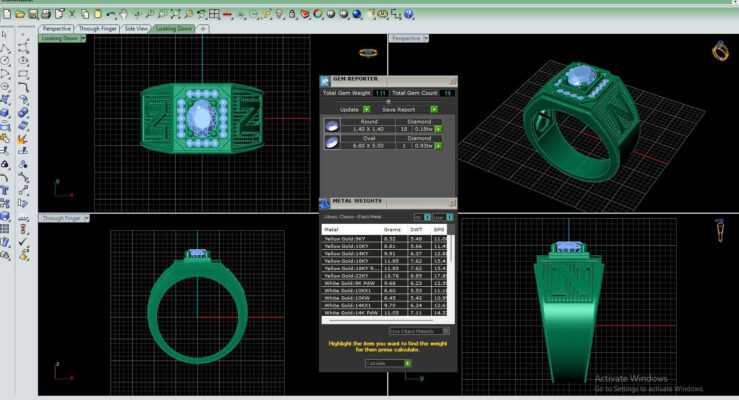Select the explode tool icon

coord(23,139)
